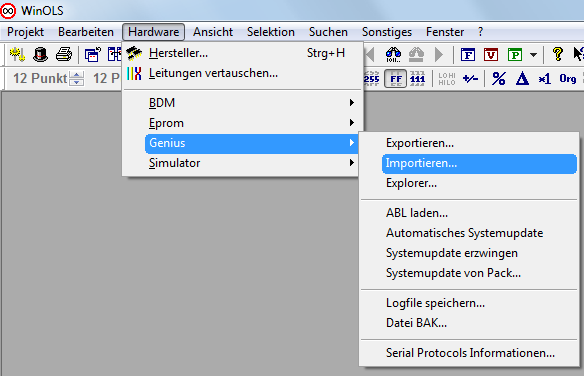Toggle the Org original values button
584x376 pixels.
point(568,79)
